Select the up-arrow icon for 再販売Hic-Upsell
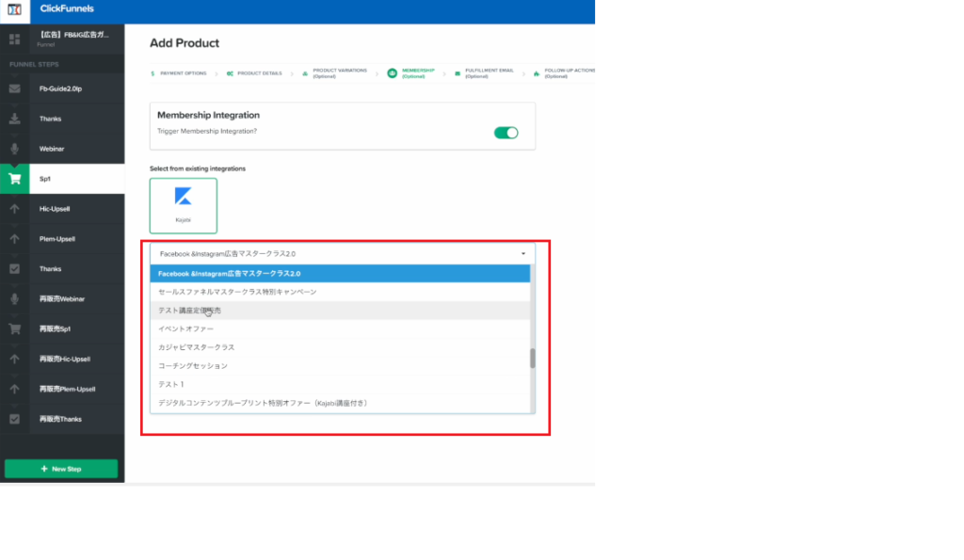964x560 pixels. [14, 359]
